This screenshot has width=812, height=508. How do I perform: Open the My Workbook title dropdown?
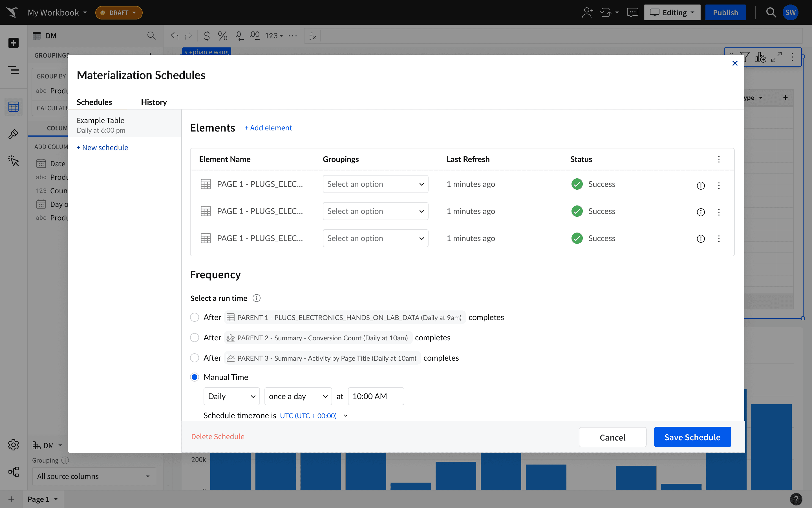point(58,13)
